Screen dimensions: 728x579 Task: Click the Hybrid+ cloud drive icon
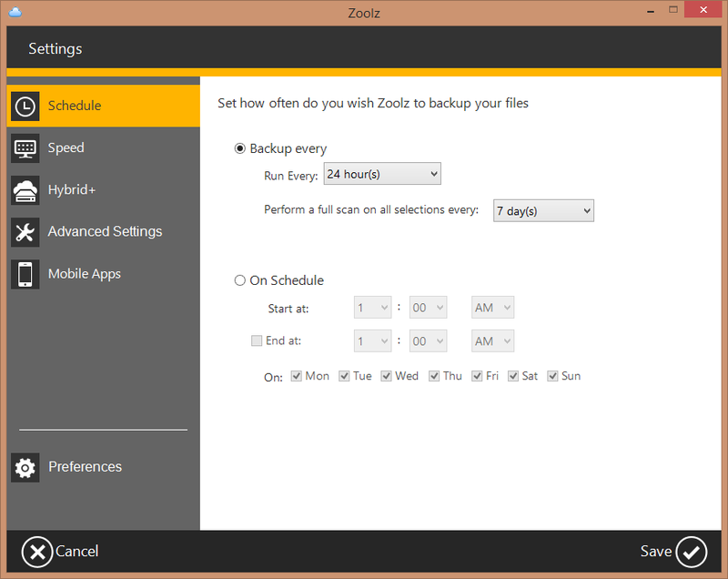click(x=25, y=190)
